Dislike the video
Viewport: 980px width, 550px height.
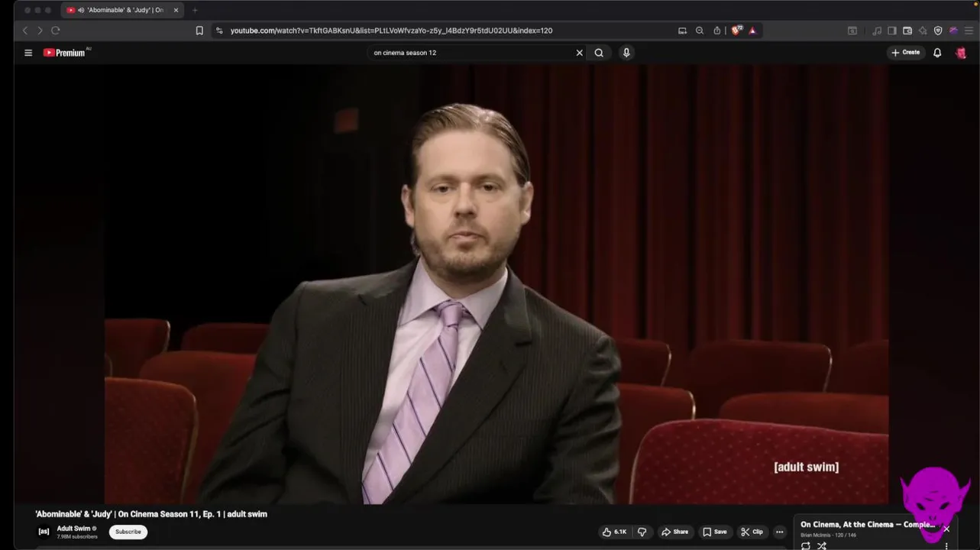[642, 532]
